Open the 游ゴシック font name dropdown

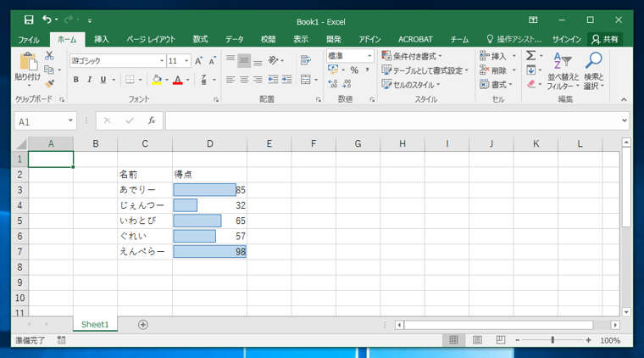161,61
